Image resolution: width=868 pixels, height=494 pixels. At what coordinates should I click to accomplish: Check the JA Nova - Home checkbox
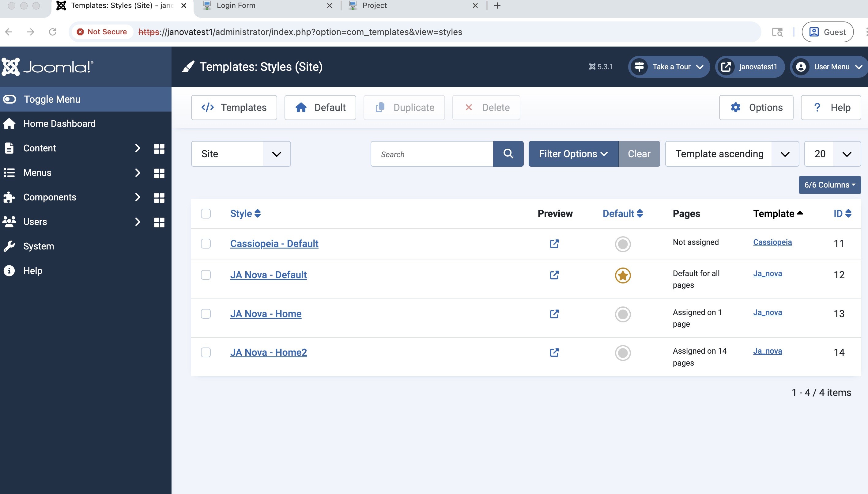coord(206,313)
